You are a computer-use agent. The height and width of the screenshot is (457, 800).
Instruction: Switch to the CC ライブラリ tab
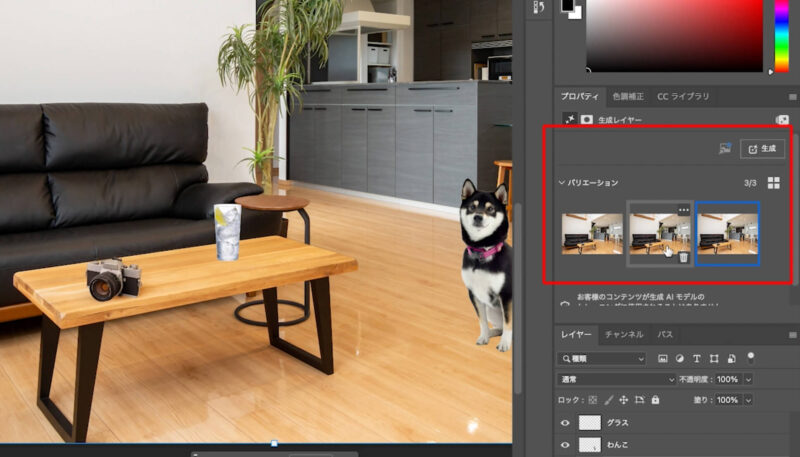coord(683,96)
